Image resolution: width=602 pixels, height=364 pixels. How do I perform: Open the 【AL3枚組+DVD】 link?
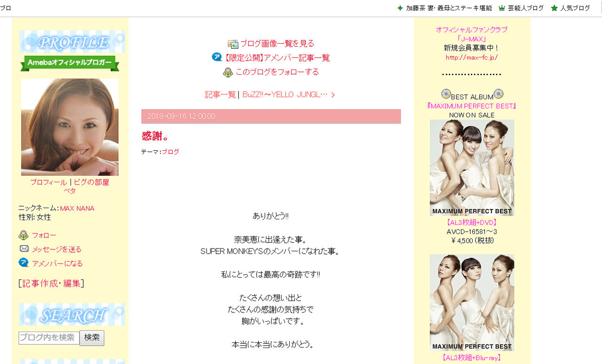(x=472, y=223)
